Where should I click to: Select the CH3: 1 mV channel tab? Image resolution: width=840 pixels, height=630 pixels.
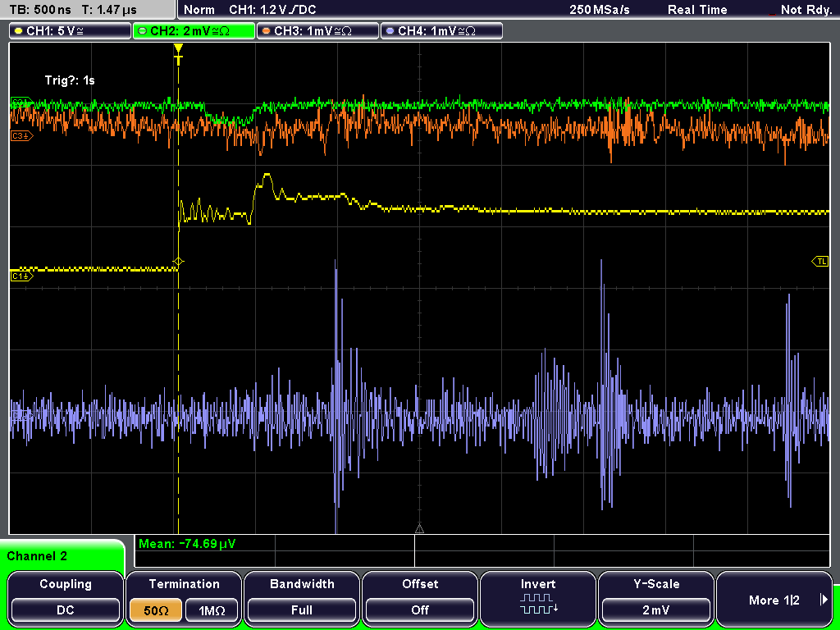(317, 31)
